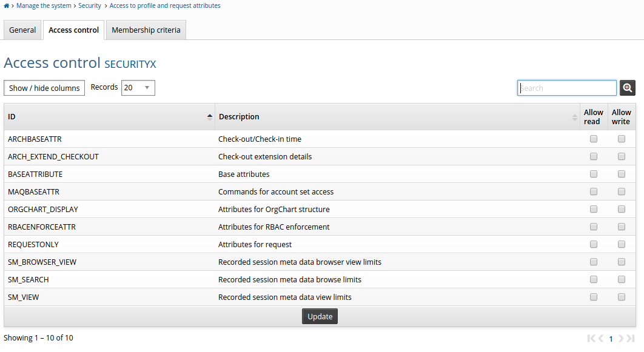Viewport: 644px width, 352px height.
Task: Open the Records per page dropdown
Action: (x=138, y=88)
